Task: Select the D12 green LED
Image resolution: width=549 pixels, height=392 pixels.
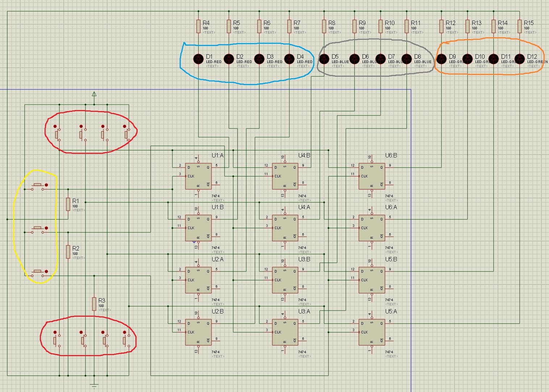Action: (520, 59)
